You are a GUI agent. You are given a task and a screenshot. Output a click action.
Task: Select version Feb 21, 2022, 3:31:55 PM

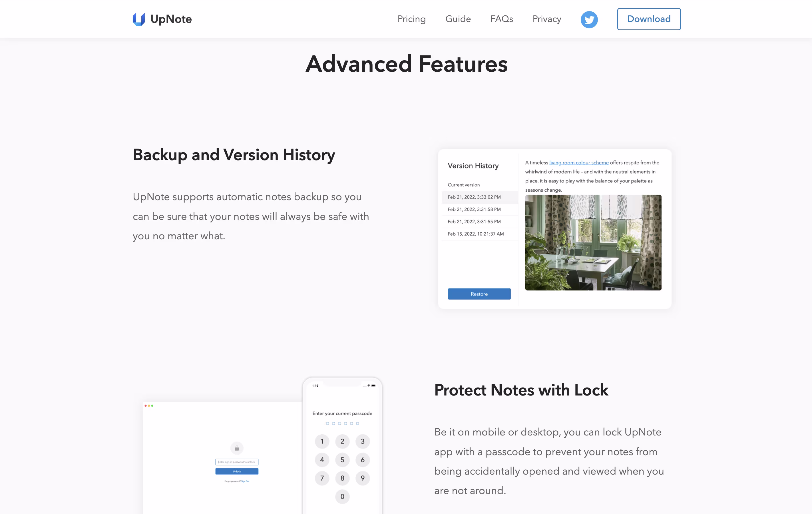(479, 221)
